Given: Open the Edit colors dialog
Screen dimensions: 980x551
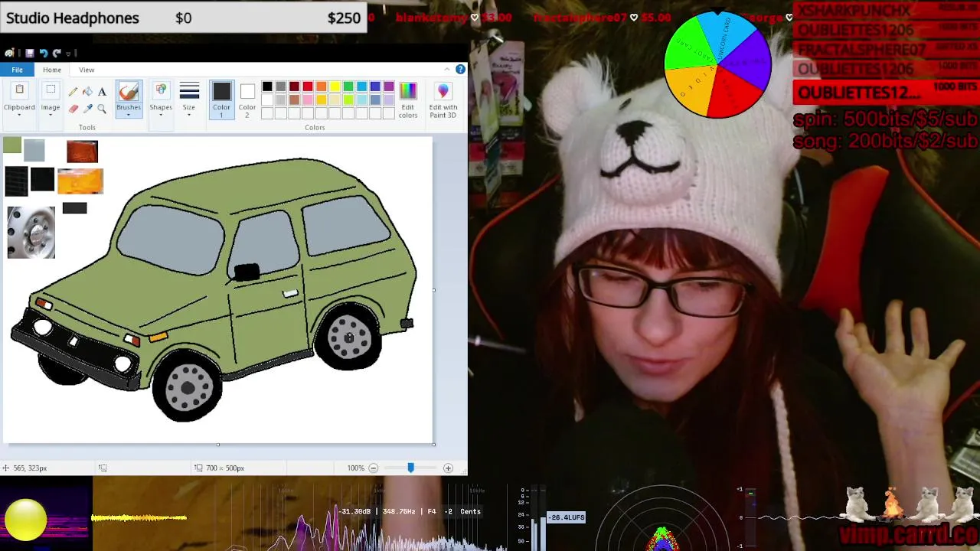Looking at the screenshot, I should [408, 99].
